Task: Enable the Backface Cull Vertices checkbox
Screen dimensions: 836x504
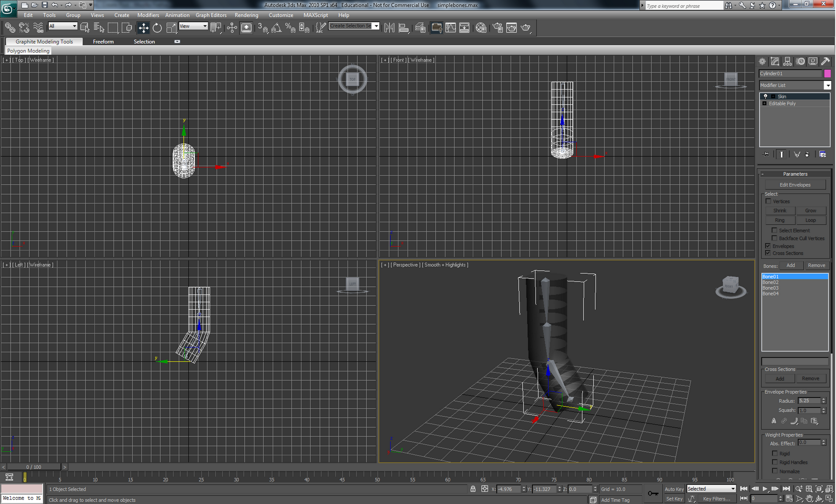Action: coord(775,238)
